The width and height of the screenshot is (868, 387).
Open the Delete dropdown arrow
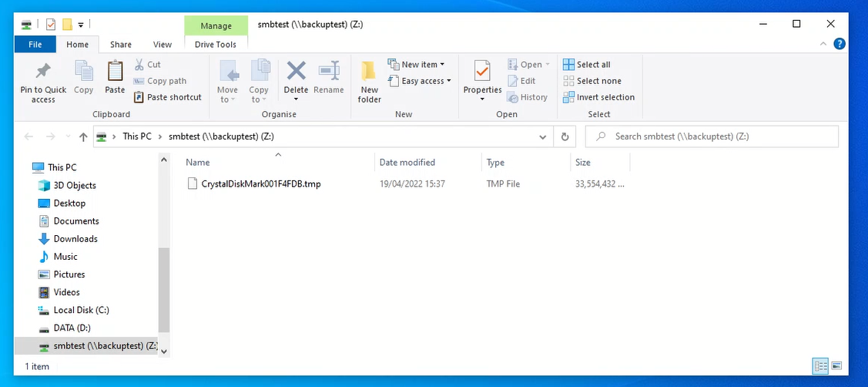pyautogui.click(x=297, y=99)
